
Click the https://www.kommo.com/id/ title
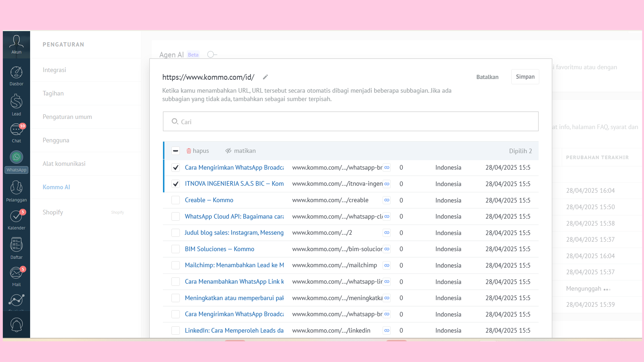[208, 77]
